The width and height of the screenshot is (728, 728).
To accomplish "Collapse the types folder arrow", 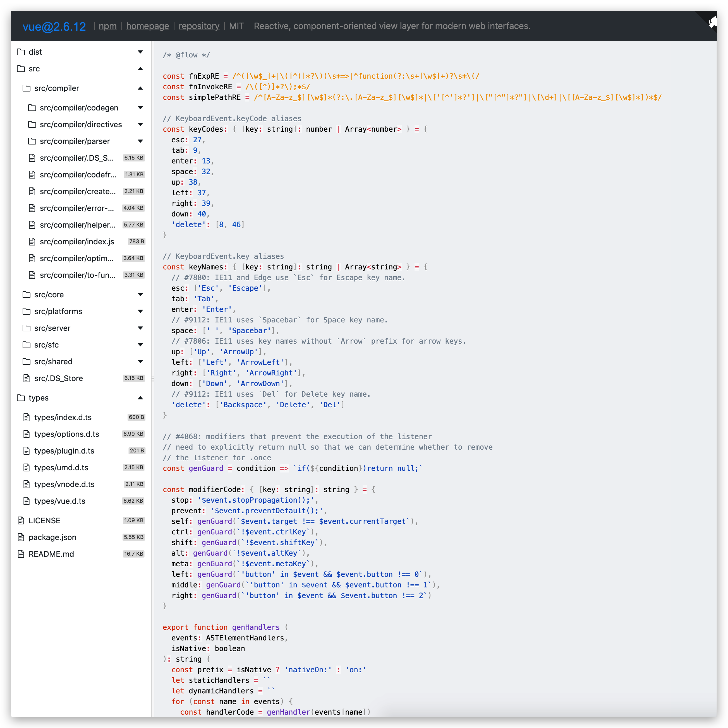I will pos(140,398).
